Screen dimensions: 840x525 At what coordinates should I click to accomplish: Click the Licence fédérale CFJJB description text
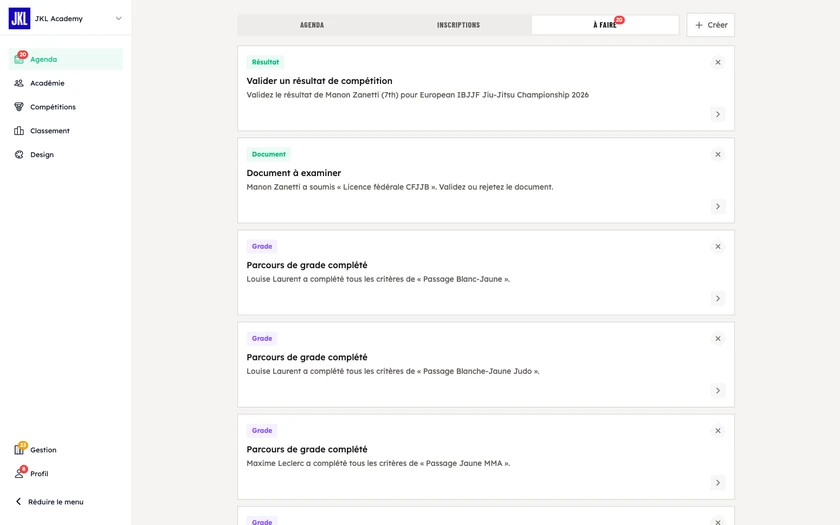(x=400, y=187)
